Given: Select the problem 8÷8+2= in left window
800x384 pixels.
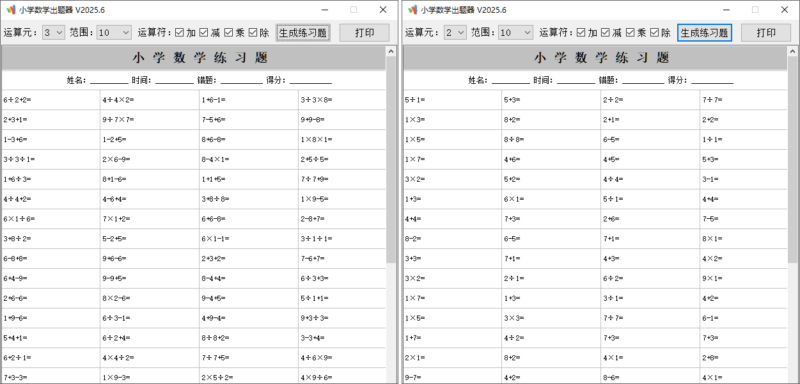Looking at the screenshot, I should pyautogui.click(x=215, y=338).
